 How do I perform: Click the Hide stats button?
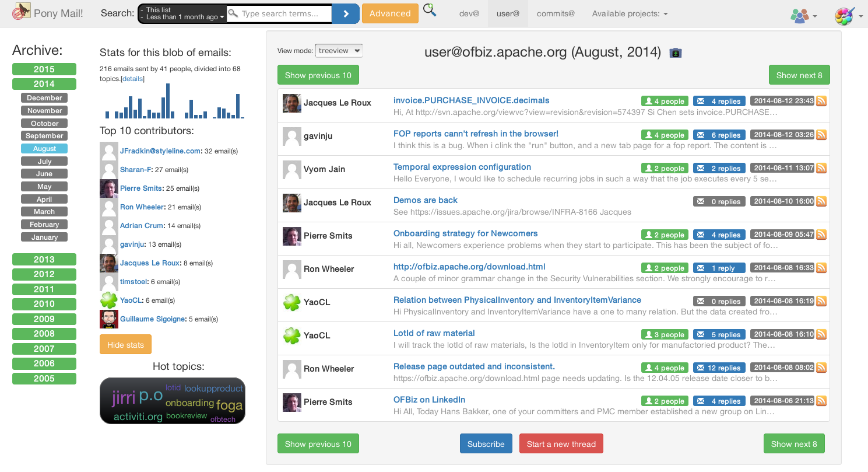(125, 345)
